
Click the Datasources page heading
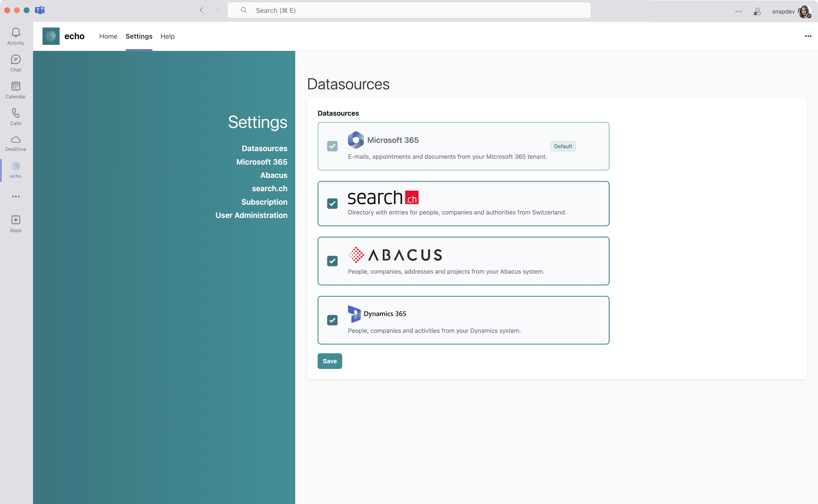[348, 84]
